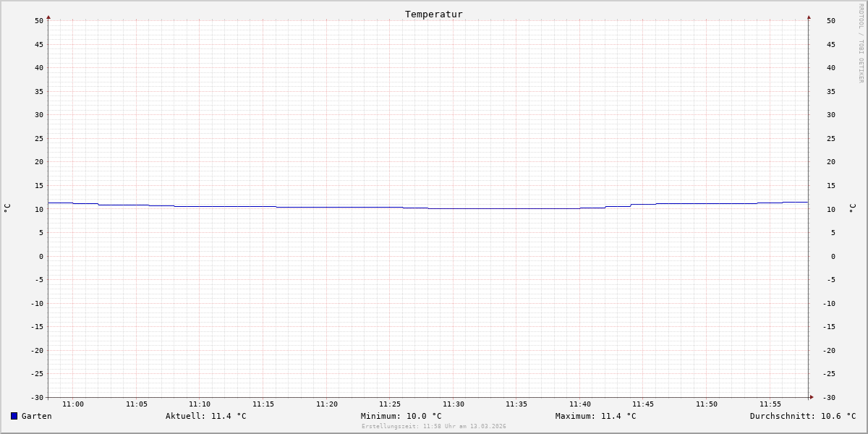Click the 11:30 time axis label
The width and height of the screenshot is (868, 434).
click(x=454, y=404)
